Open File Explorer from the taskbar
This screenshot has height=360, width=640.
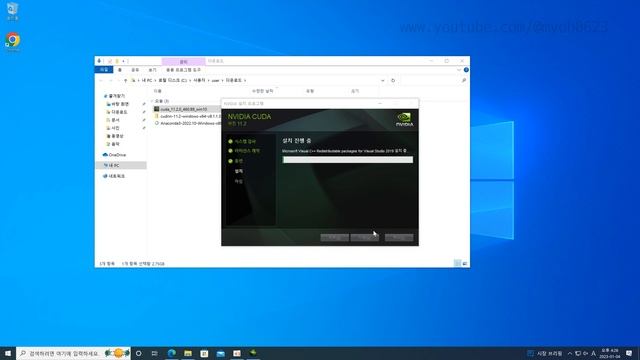(188, 353)
